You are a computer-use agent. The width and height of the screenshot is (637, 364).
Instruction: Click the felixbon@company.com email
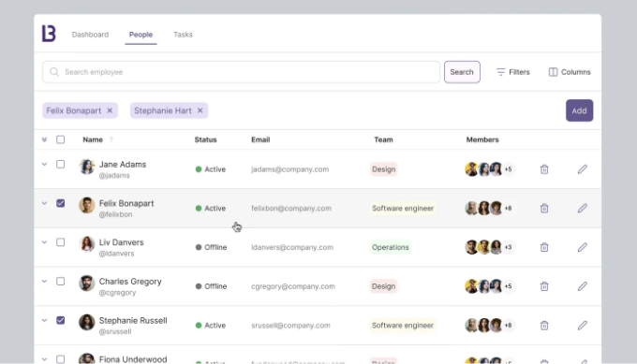tap(291, 208)
